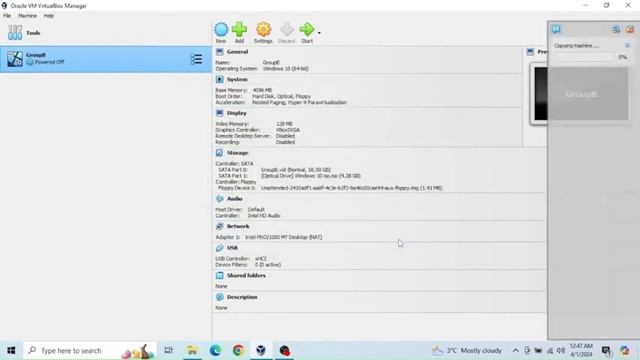Click the Unattended floppy image entry

[351, 188]
